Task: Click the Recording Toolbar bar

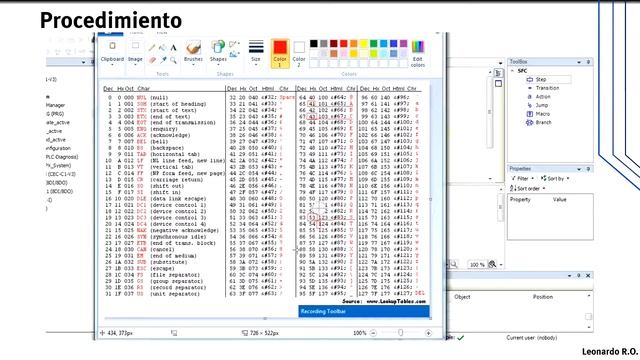Action: click(364, 311)
